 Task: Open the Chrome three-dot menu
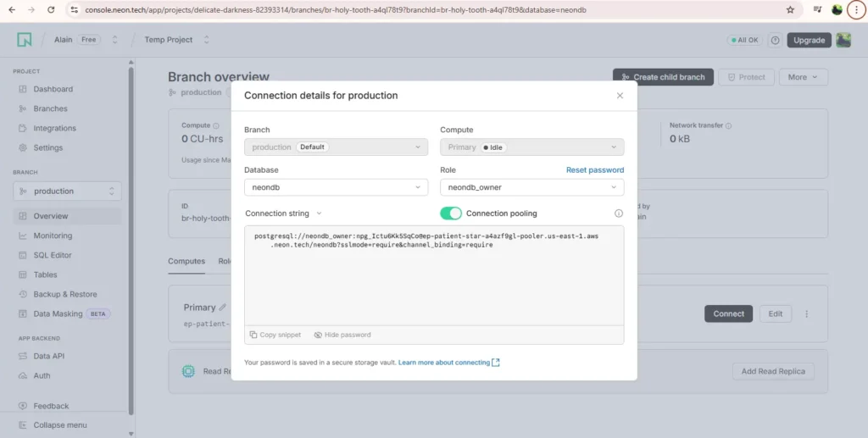(x=856, y=10)
